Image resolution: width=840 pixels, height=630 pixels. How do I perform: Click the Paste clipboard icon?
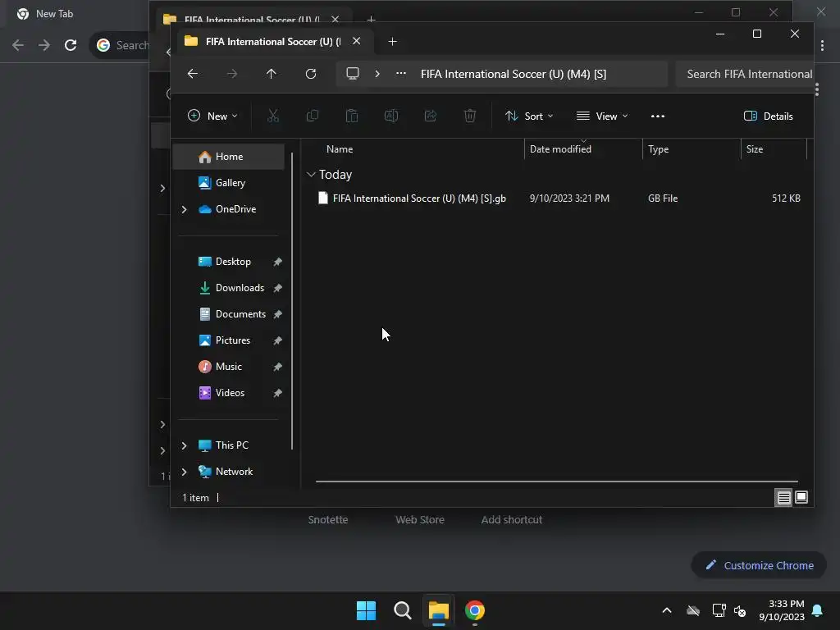351,116
